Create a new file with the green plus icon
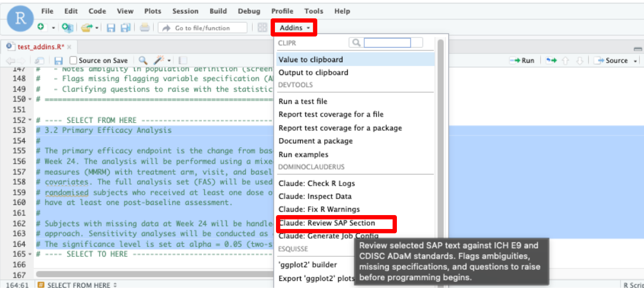Viewport: 644px width, 290px height. 41,27
